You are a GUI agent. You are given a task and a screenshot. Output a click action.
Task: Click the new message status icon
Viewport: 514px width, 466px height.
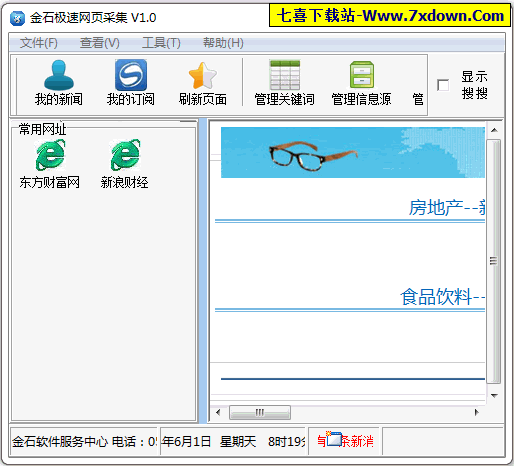click(x=334, y=438)
